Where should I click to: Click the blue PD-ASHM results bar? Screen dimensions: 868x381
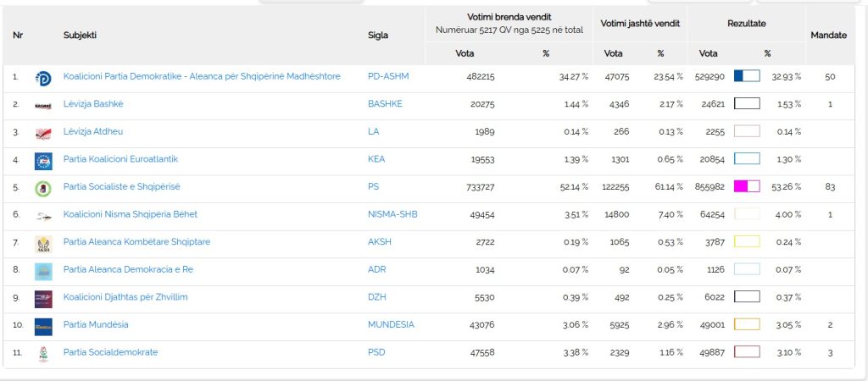pyautogui.click(x=747, y=75)
